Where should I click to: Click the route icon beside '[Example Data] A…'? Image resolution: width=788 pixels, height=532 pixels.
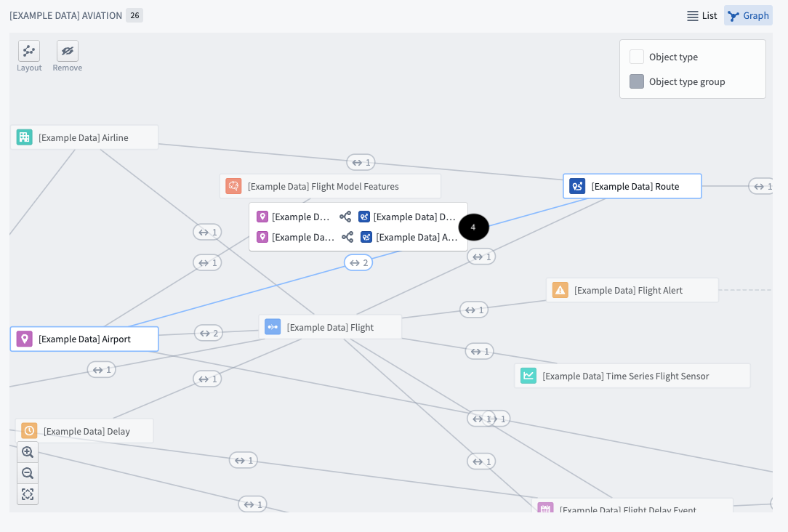[366, 237]
